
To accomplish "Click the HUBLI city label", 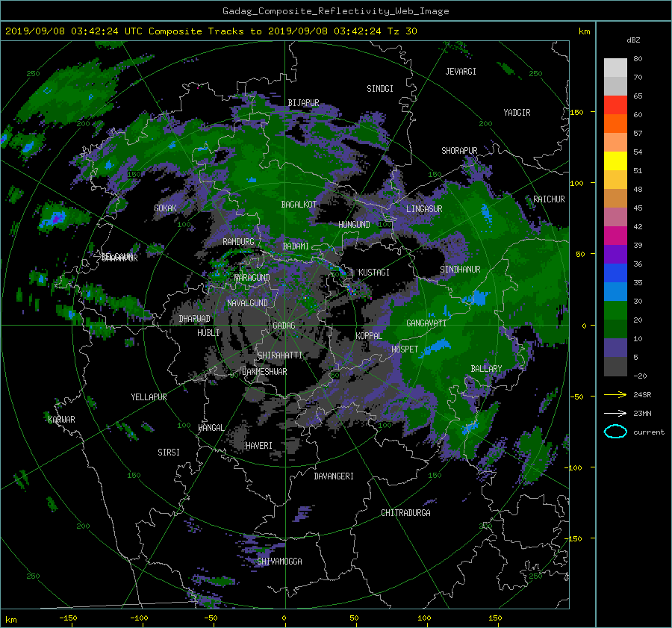I will pyautogui.click(x=208, y=333).
